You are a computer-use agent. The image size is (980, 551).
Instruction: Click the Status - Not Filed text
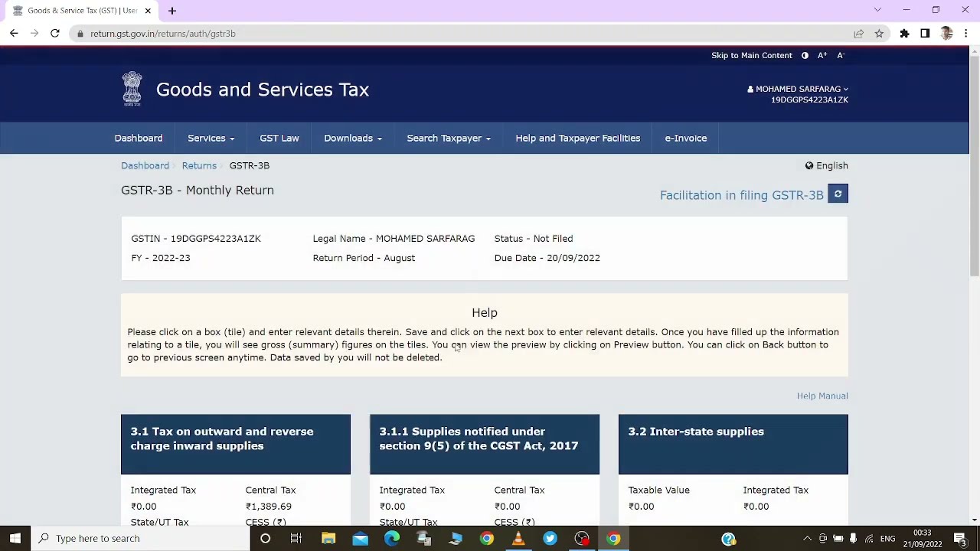click(x=534, y=238)
